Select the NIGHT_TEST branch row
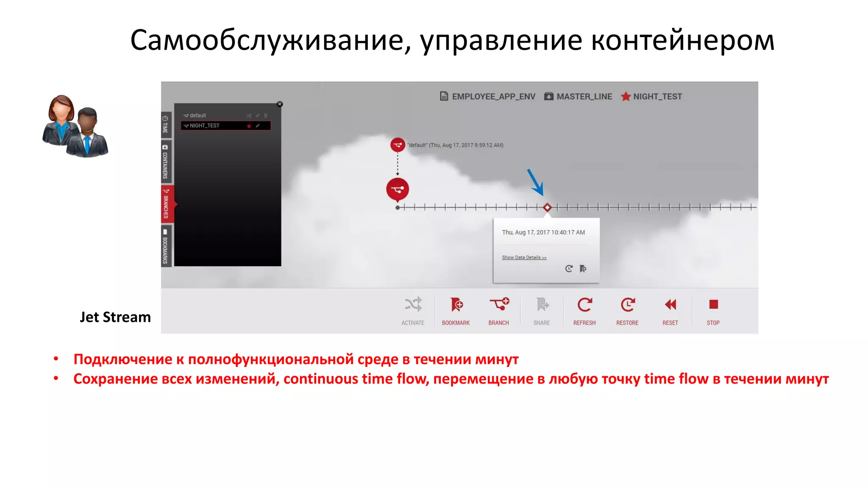This screenshot has height=488, width=868. pyautogui.click(x=225, y=125)
